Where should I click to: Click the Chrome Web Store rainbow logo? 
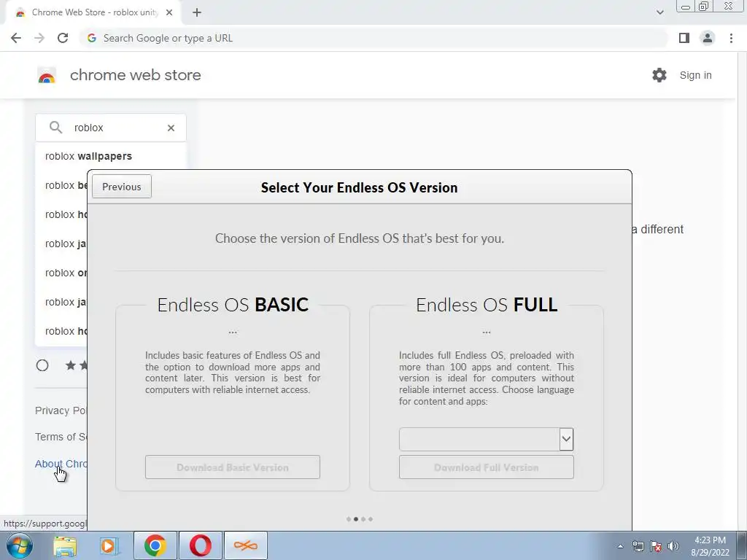(x=47, y=75)
